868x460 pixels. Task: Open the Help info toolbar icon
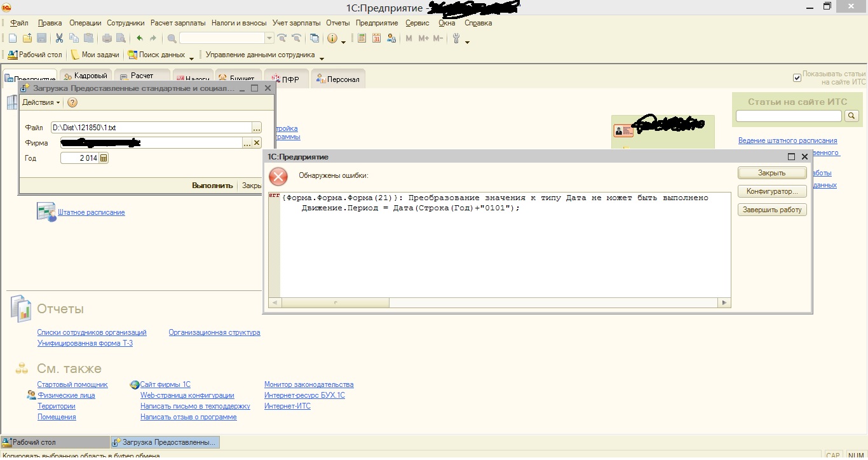332,39
